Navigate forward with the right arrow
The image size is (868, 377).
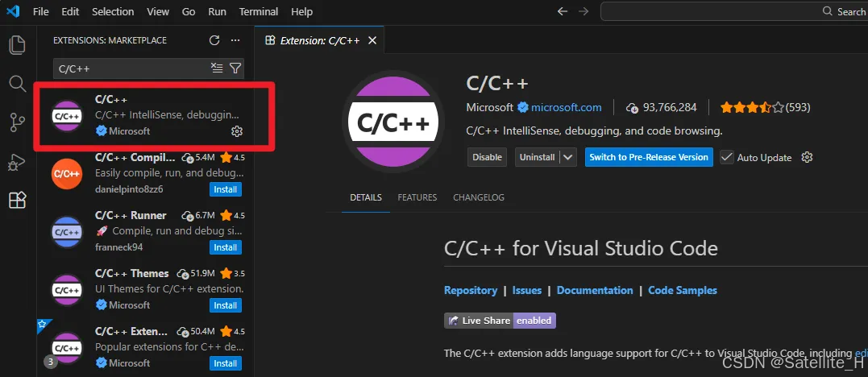584,11
